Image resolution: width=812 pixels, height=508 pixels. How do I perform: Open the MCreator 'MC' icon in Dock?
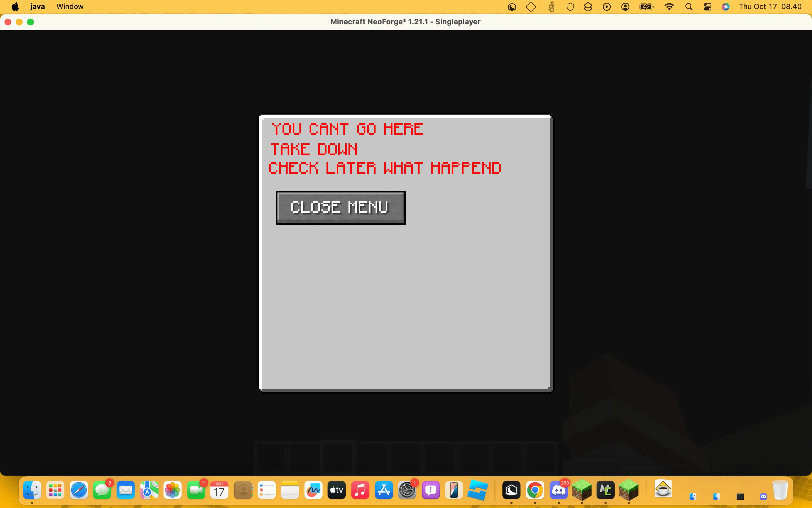[x=605, y=490]
